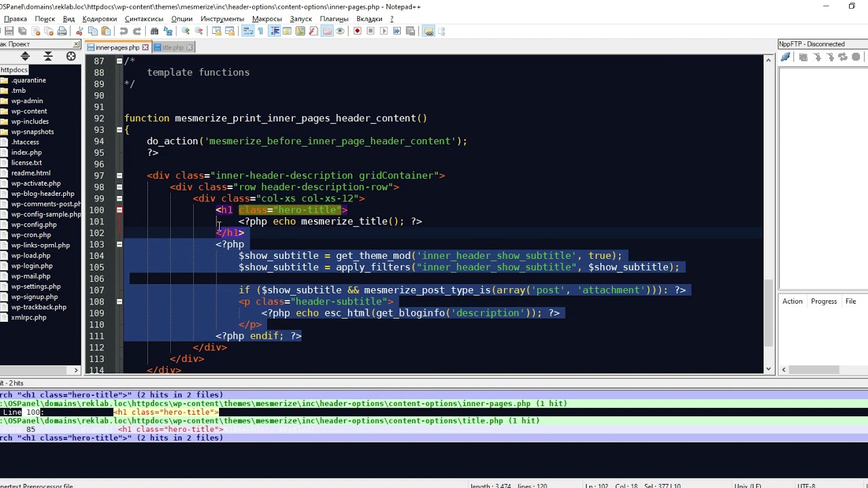Select .htaccess file in project tree
The height and width of the screenshot is (488, 868).
pos(25,142)
